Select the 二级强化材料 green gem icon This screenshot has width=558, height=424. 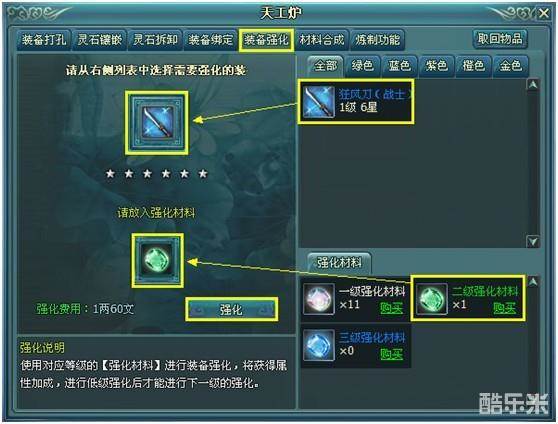click(x=432, y=299)
